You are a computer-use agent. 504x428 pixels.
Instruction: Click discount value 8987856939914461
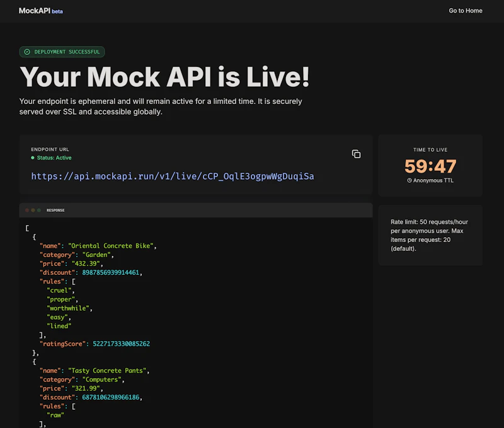[111, 273]
